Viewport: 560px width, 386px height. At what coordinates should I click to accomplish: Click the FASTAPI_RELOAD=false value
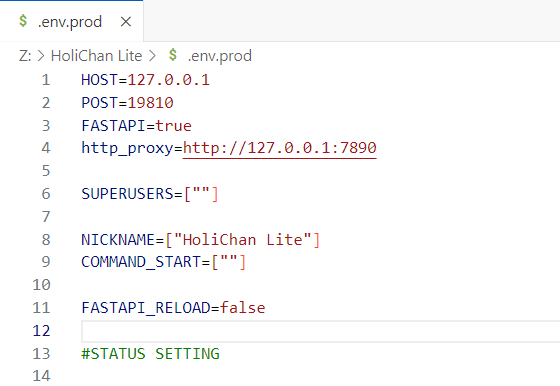point(242,308)
